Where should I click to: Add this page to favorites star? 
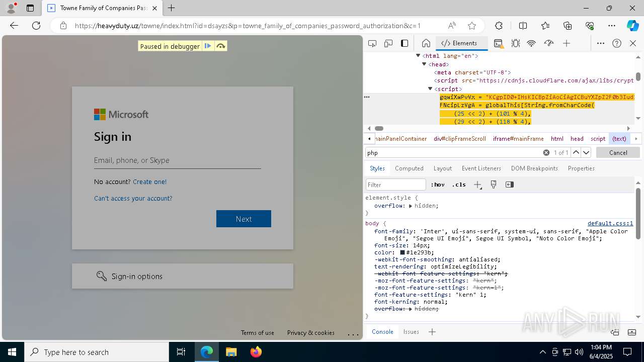point(472,26)
